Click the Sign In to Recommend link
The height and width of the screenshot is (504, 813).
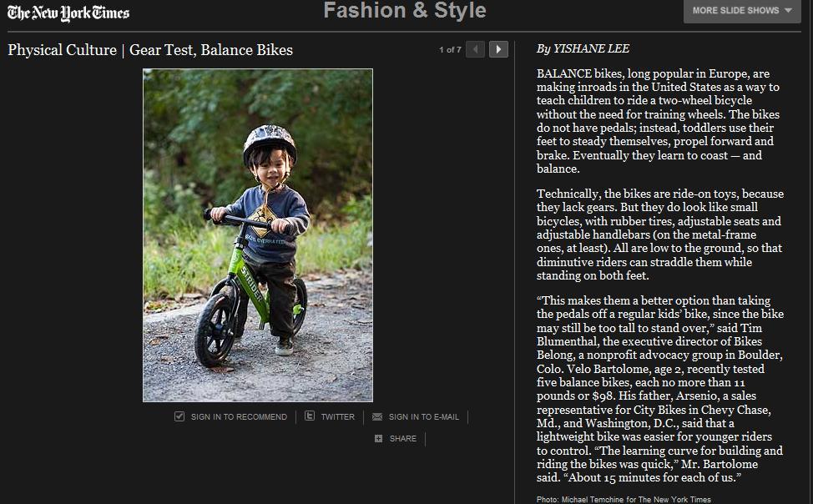point(239,416)
